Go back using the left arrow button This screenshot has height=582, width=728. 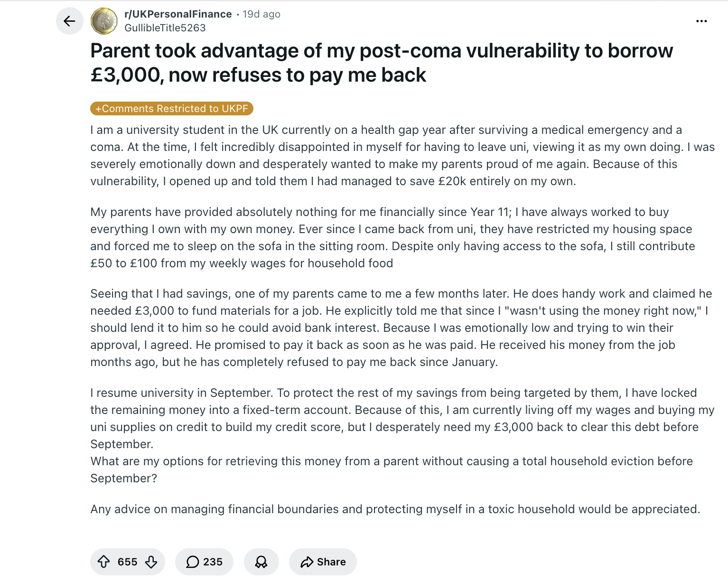(70, 21)
